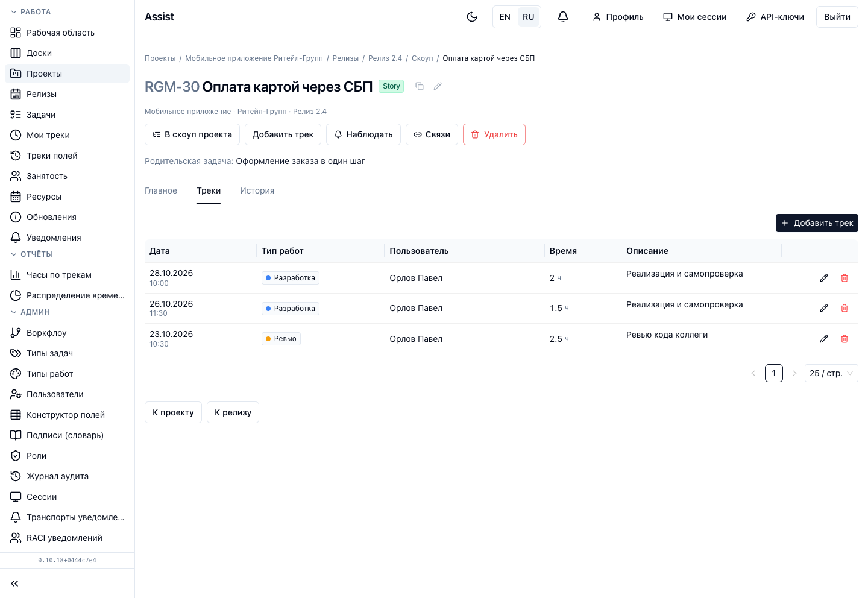Open Доски in sidebar

(x=67, y=53)
